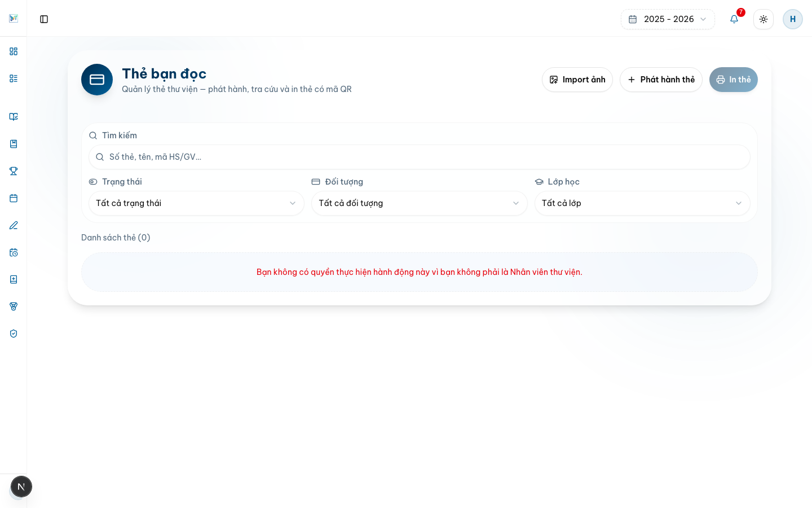Click the Trạng thái filter label

tap(122, 182)
